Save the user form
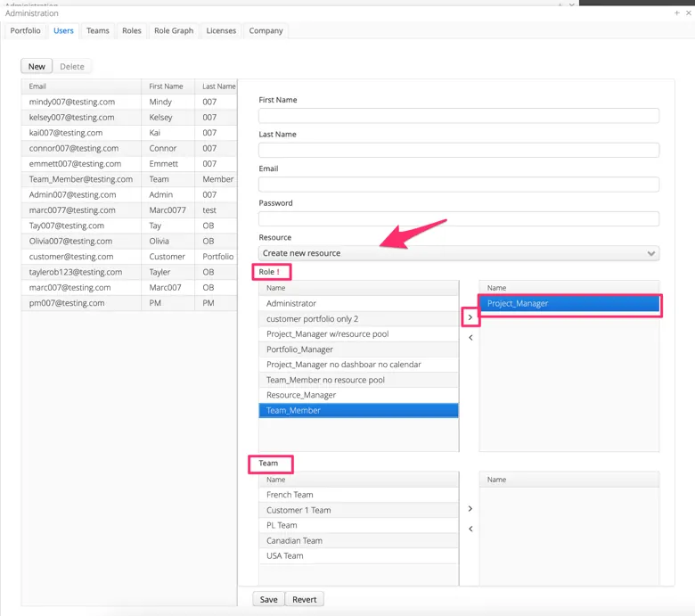 268,599
